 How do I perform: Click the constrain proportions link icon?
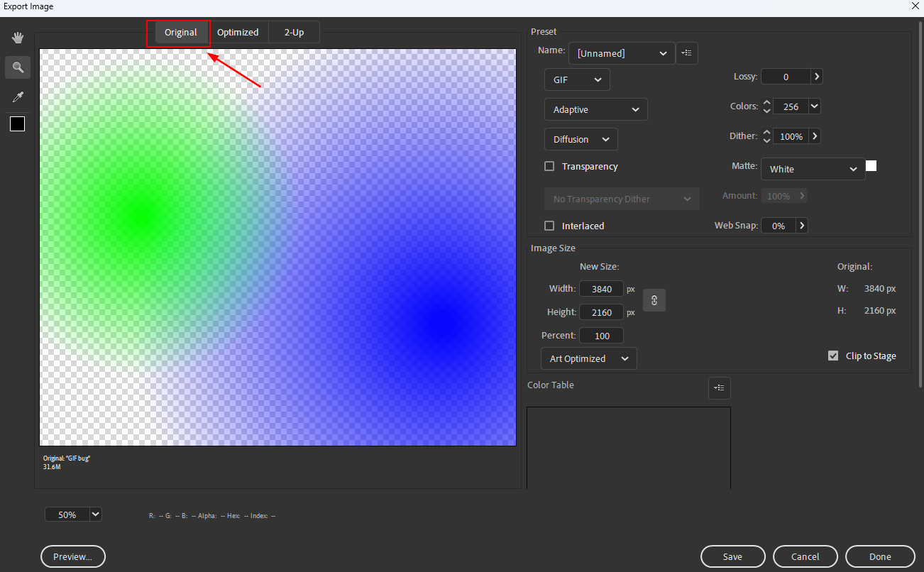[x=654, y=299]
